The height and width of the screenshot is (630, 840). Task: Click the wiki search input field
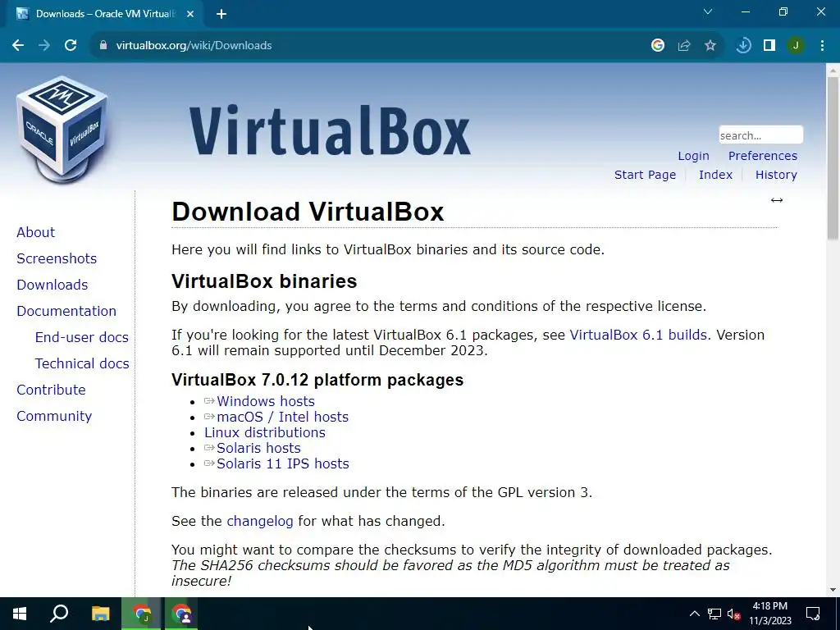[x=760, y=135]
